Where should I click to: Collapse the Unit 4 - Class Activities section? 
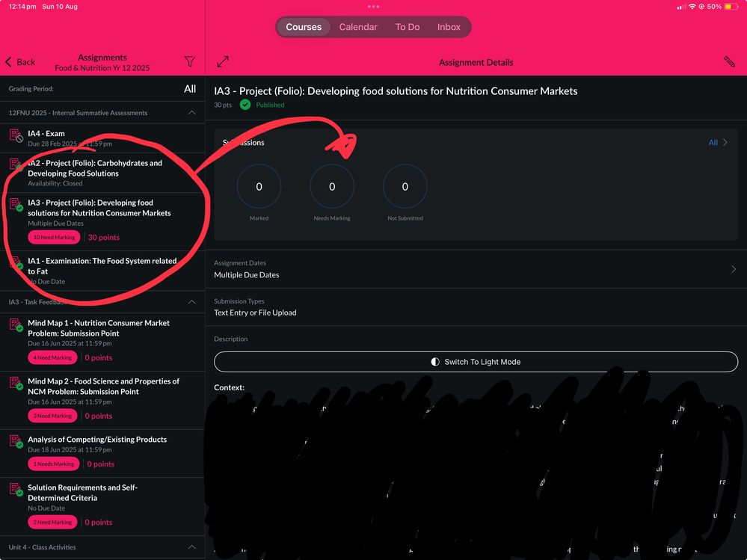pos(192,547)
